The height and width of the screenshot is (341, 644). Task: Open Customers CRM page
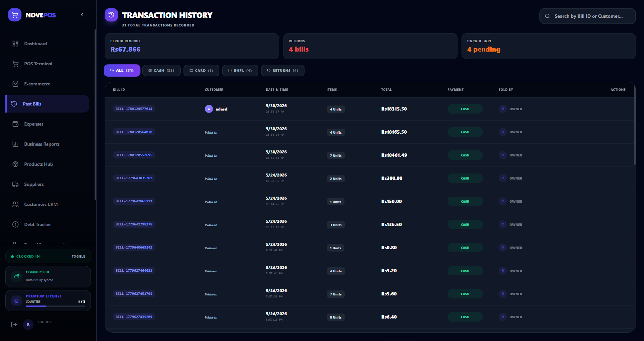tap(47, 204)
